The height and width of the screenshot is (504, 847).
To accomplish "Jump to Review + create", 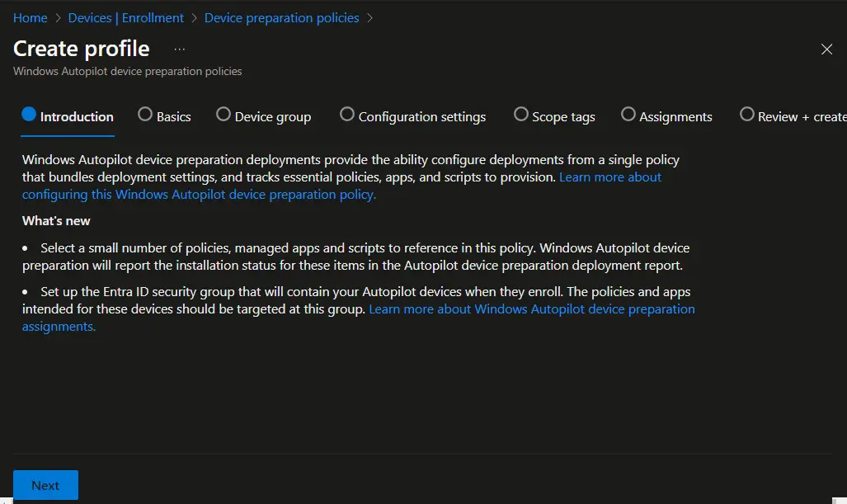I will pyautogui.click(x=798, y=116).
